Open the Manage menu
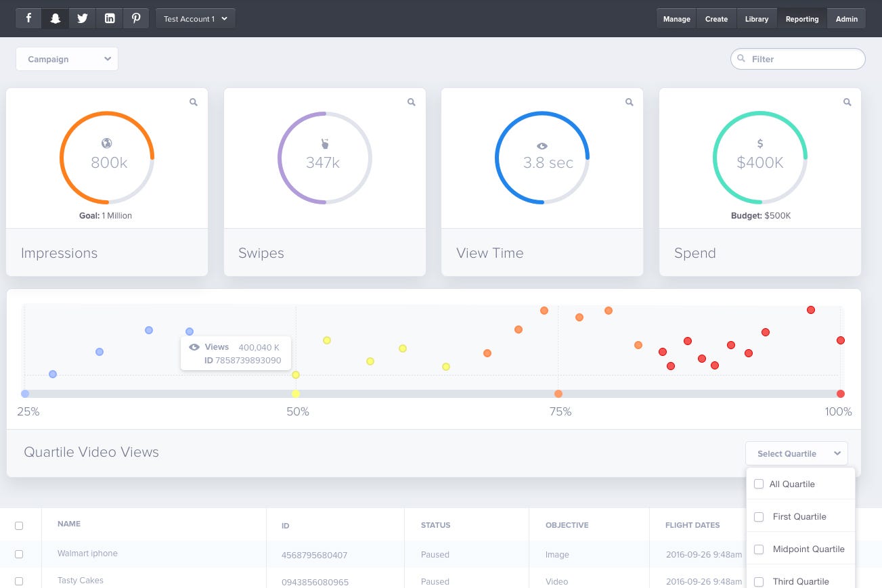Image resolution: width=882 pixels, height=588 pixels. coord(676,18)
